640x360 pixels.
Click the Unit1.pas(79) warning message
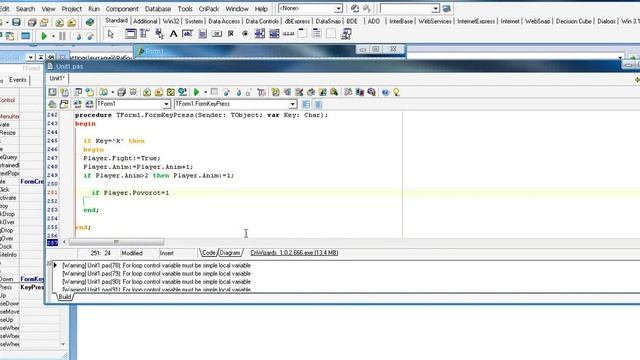pos(156,273)
